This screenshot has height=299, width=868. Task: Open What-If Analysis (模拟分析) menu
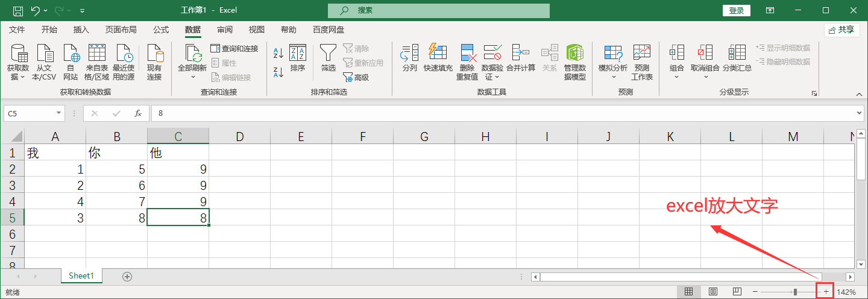(613, 62)
